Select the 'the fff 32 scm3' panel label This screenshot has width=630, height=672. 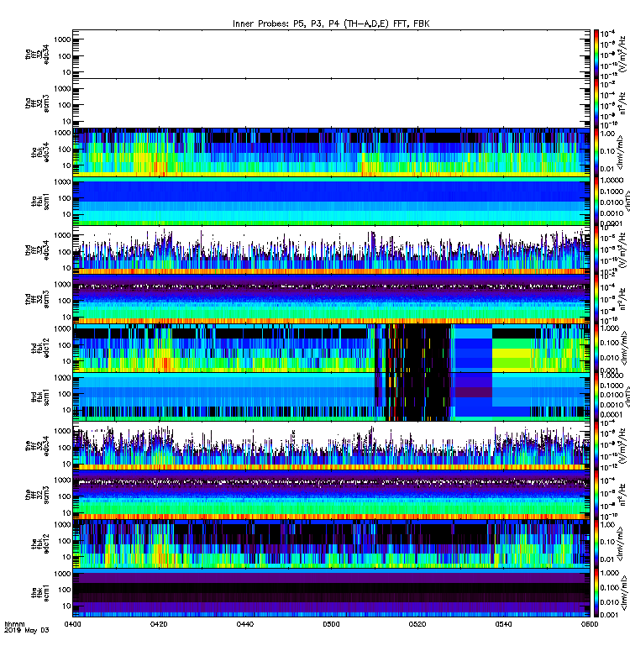click(x=37, y=495)
